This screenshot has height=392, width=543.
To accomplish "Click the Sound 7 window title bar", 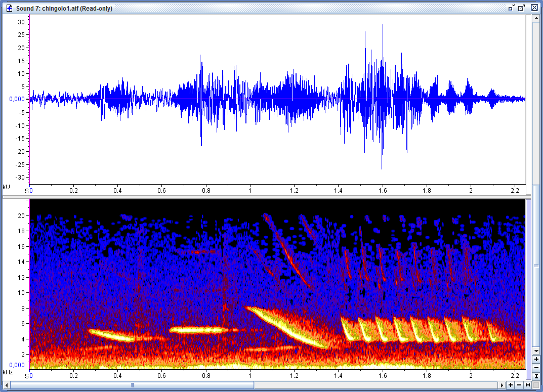I will (253, 8).
